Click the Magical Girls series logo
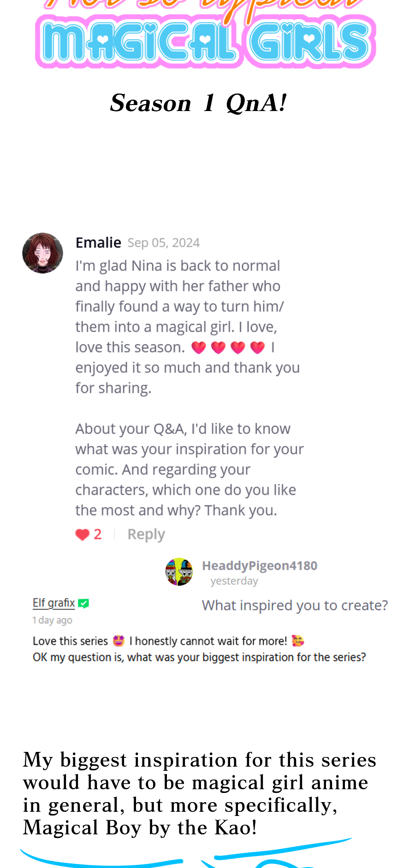 click(206, 41)
